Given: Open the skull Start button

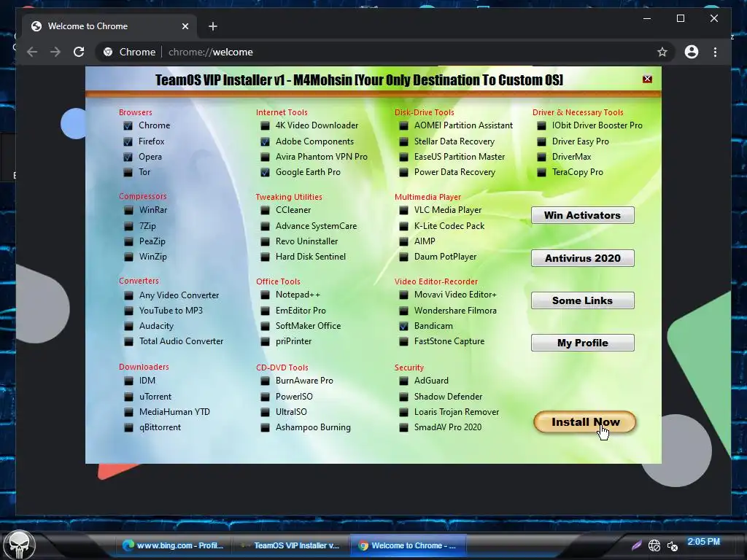Looking at the screenshot, I should pos(19,545).
